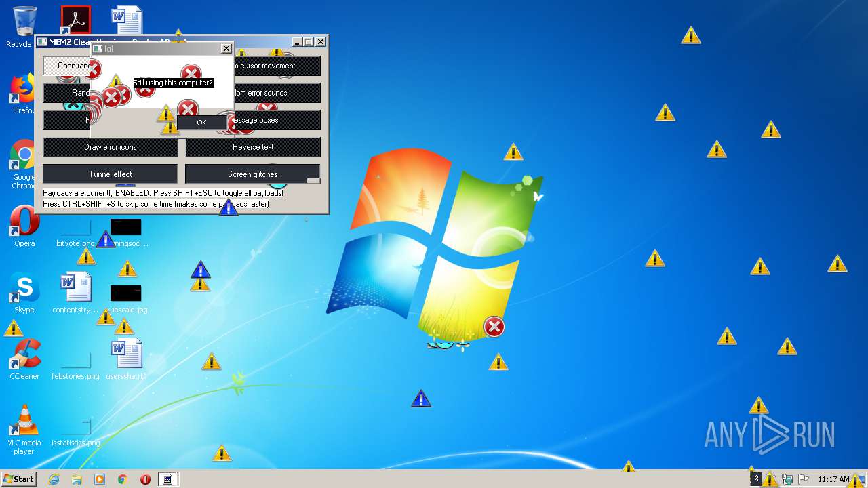Switch to the MEMZ taskbar window button
868x488 pixels.
coord(167,479)
